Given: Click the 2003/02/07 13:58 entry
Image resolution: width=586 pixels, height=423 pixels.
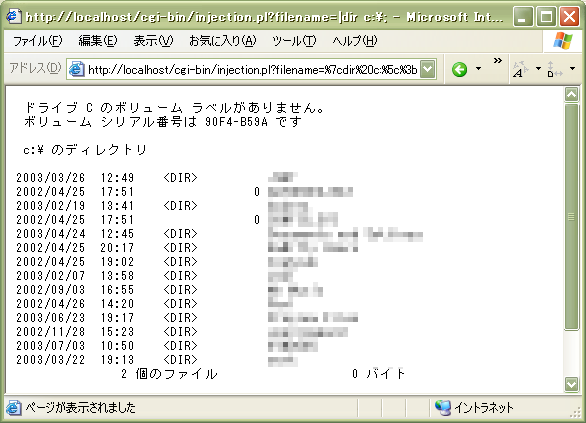Looking at the screenshot, I should 155,276.
